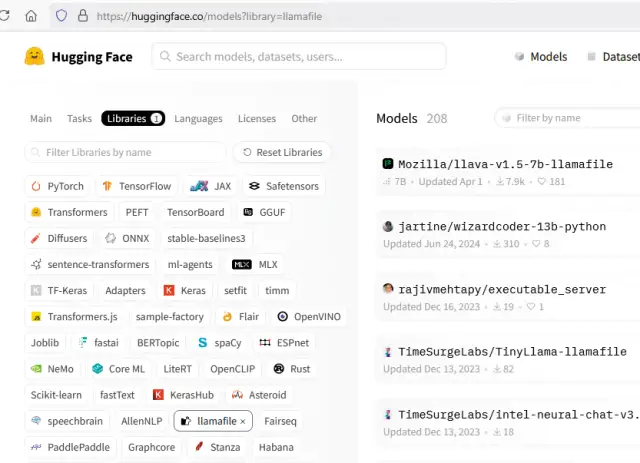The image size is (640, 463).
Task: Click the OpenVINO circle icon
Action: click(x=282, y=317)
